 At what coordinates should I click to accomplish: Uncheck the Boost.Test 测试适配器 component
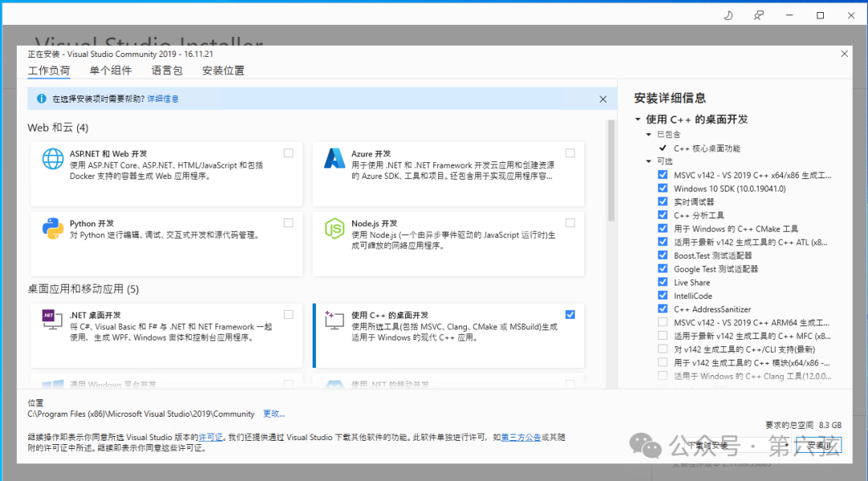(662, 255)
